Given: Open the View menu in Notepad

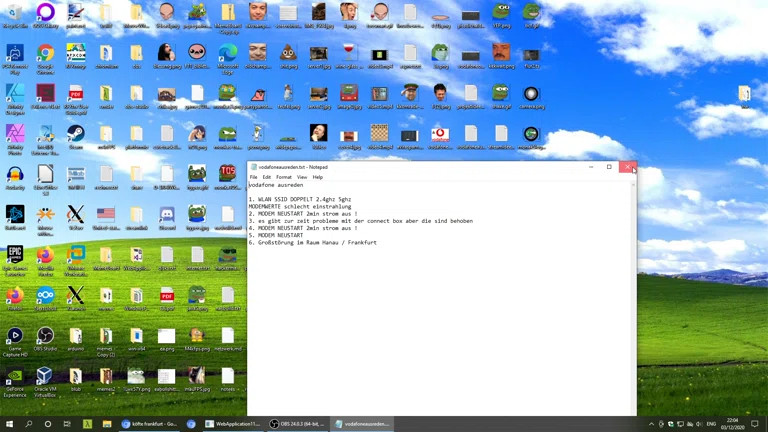Looking at the screenshot, I should point(301,177).
